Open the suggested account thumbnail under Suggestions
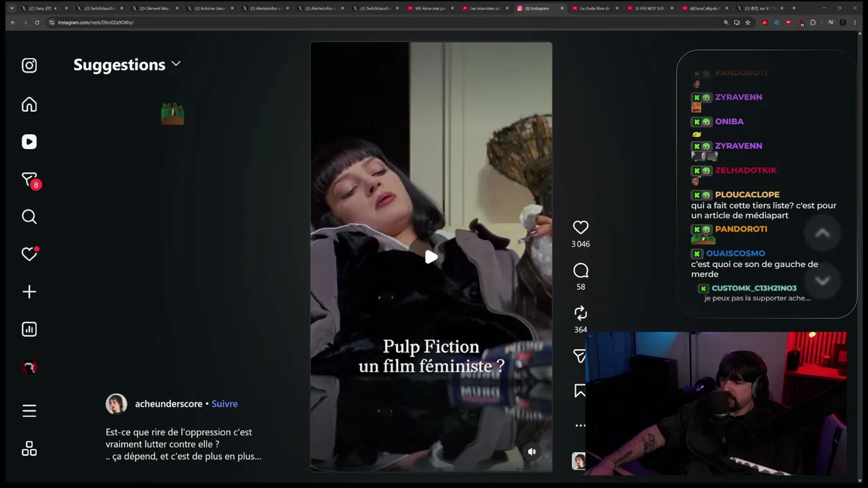 [x=172, y=114]
